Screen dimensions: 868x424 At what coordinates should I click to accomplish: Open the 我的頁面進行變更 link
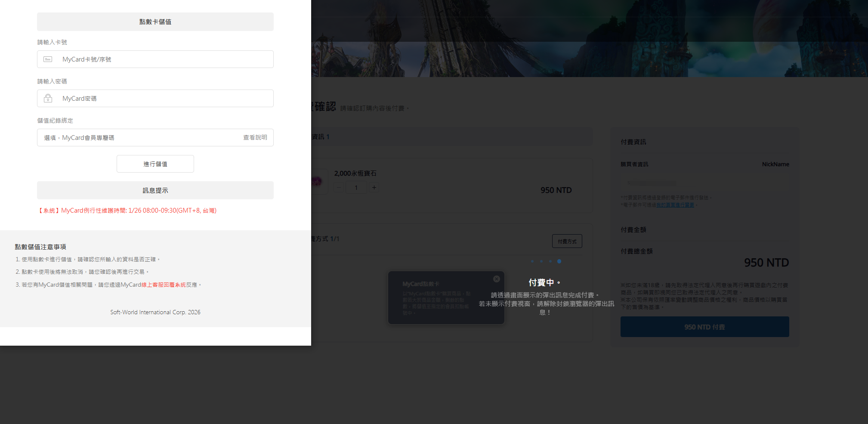tap(675, 205)
